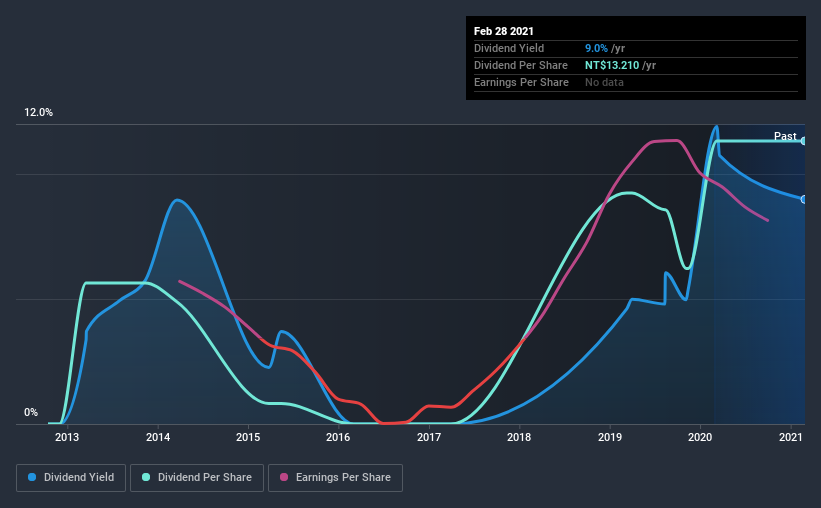Click the 0% y-axis label

click(31, 413)
